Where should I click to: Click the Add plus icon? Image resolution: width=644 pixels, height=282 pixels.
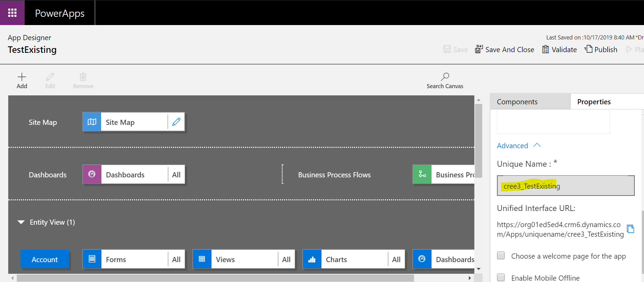point(22,77)
